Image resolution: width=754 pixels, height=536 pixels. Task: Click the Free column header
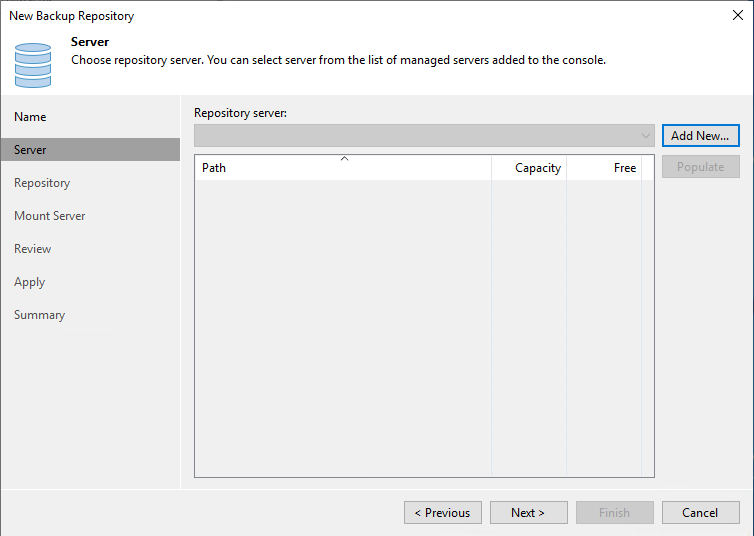(624, 168)
